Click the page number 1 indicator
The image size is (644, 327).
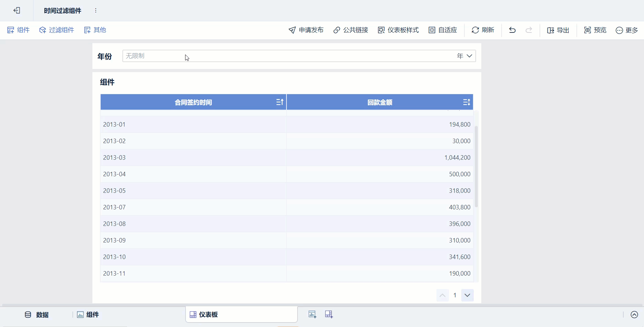coord(455,295)
